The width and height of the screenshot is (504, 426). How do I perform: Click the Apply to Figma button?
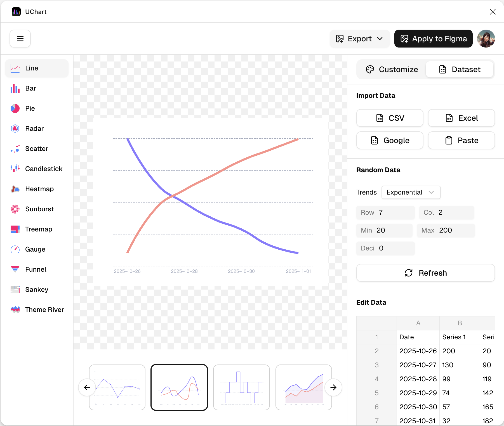point(433,39)
